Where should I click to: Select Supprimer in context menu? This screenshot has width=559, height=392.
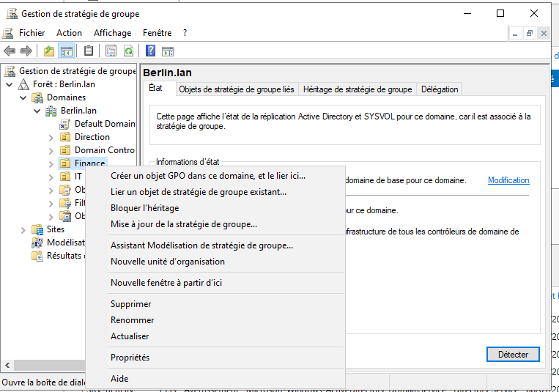pos(215,304)
